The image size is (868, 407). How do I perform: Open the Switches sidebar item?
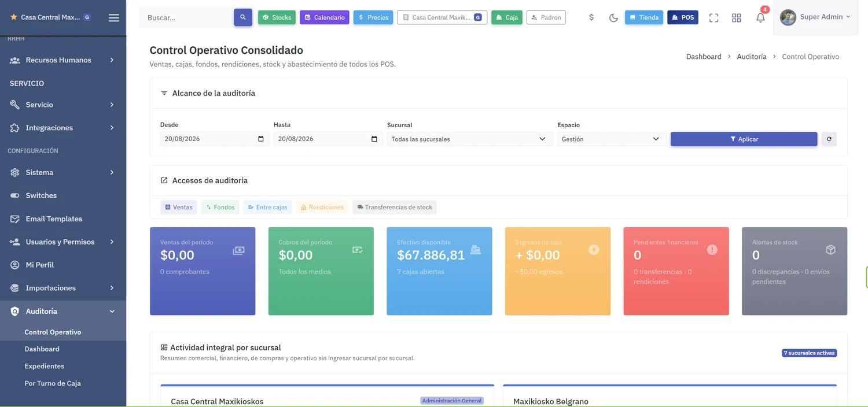pos(62,195)
